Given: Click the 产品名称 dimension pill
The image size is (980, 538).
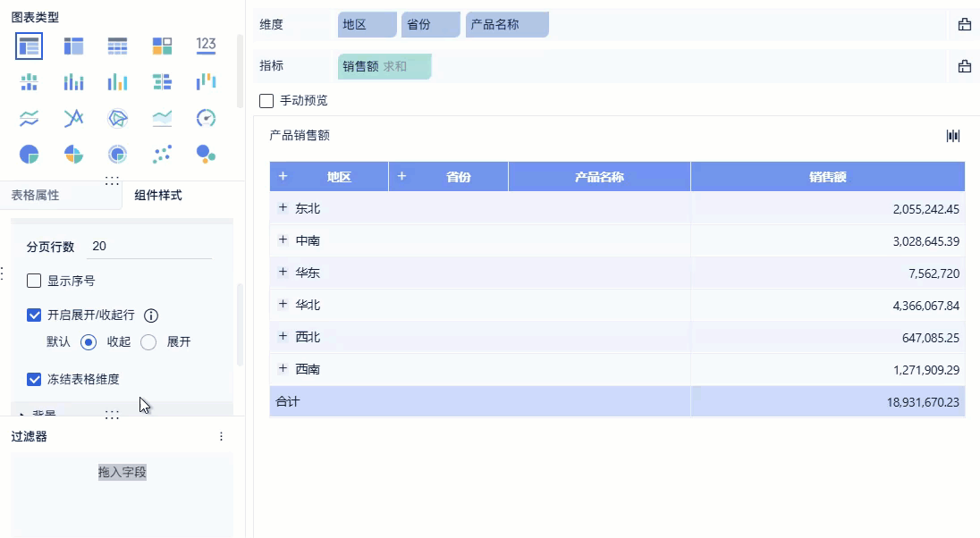Looking at the screenshot, I should [506, 24].
